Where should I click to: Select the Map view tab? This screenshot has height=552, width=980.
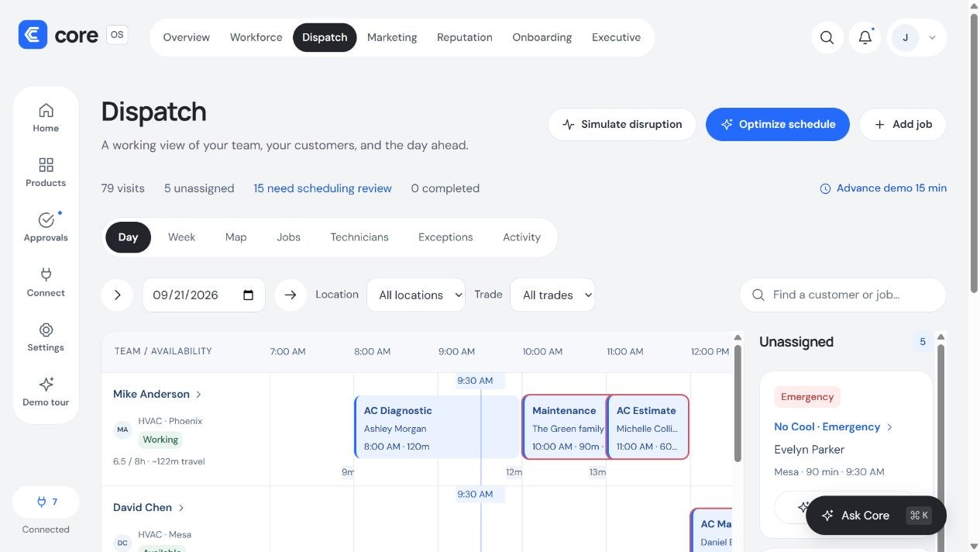click(236, 237)
